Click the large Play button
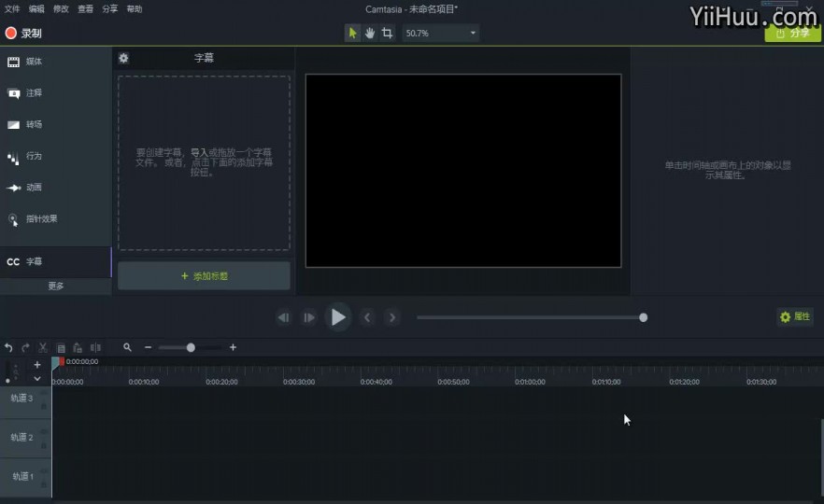This screenshot has height=504, width=824. click(338, 317)
